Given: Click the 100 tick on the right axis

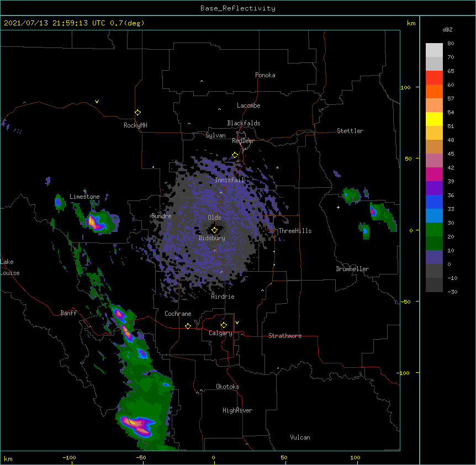Looking at the screenshot, I should (x=405, y=87).
